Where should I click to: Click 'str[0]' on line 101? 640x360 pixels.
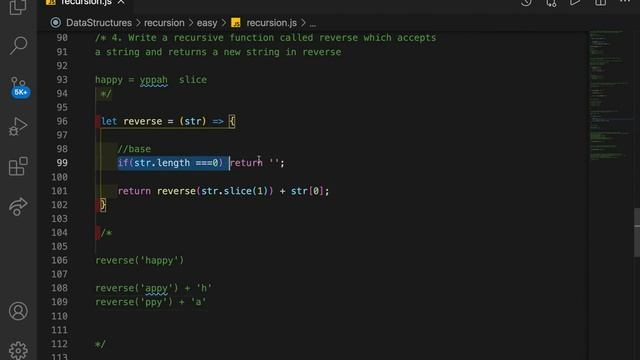tap(307, 191)
